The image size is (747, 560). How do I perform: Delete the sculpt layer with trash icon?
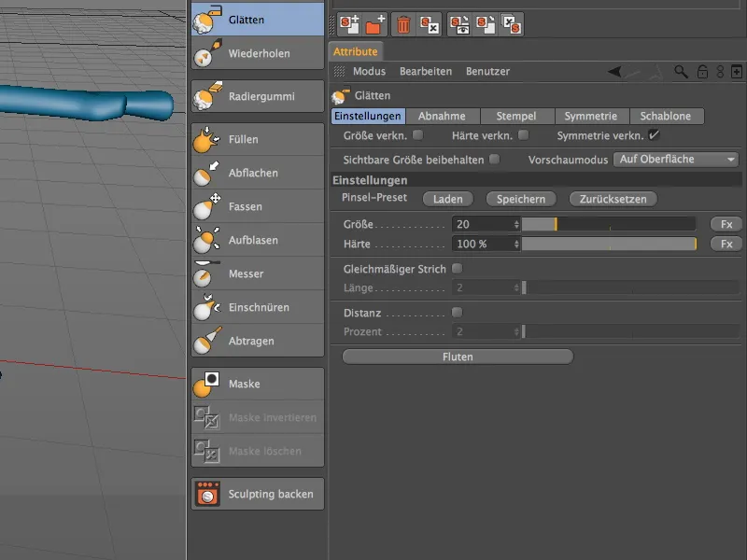(x=403, y=24)
